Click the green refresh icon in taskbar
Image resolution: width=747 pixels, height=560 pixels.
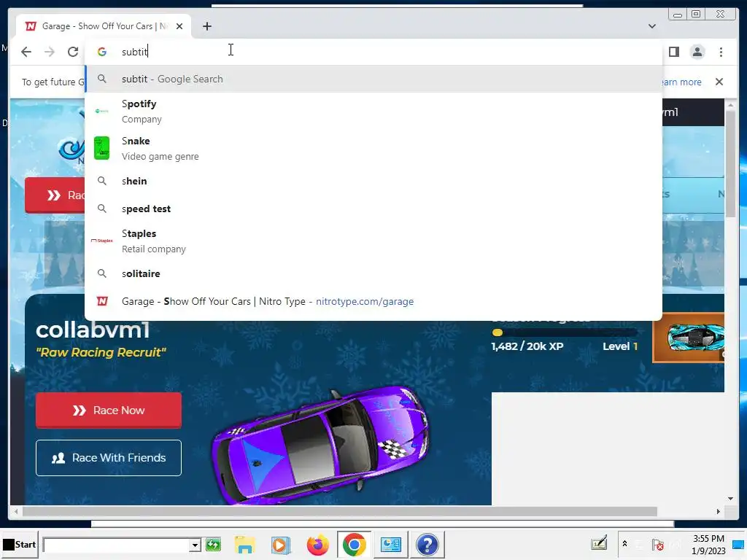tap(213, 544)
